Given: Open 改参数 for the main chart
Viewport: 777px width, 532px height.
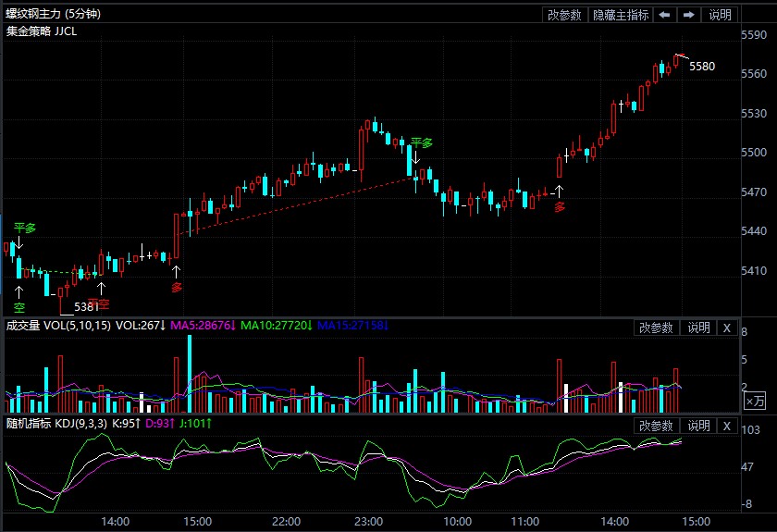Looking at the screenshot, I should [x=564, y=15].
